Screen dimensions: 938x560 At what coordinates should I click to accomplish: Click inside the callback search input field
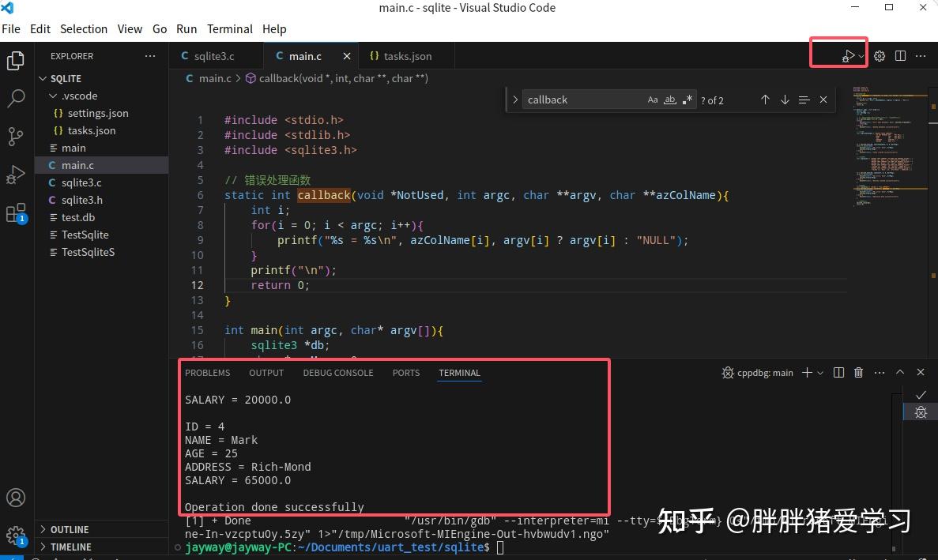[585, 100]
